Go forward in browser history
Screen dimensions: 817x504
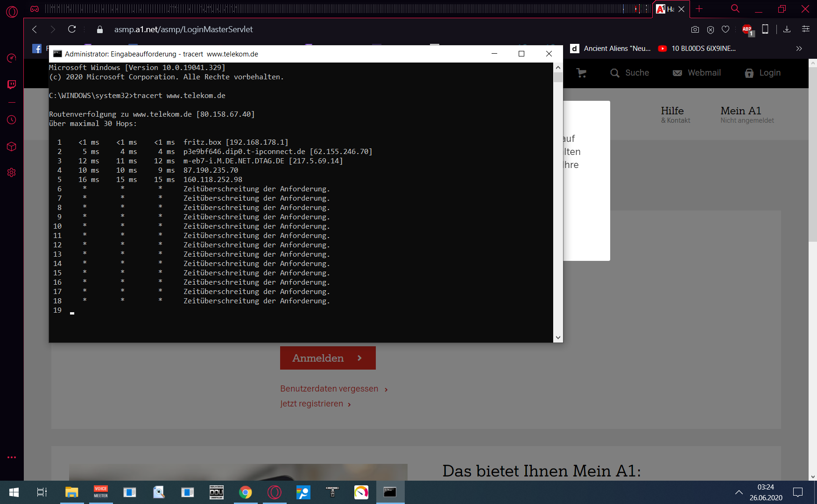[53, 29]
